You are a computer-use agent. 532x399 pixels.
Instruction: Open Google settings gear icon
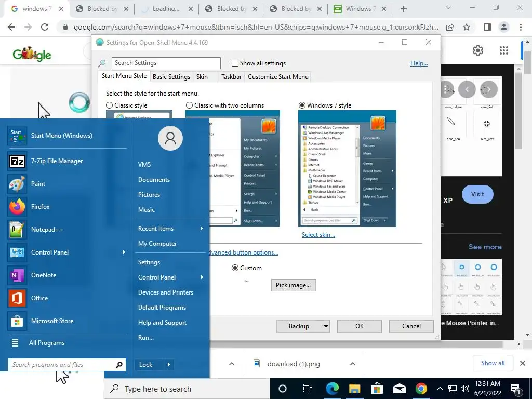(478, 50)
